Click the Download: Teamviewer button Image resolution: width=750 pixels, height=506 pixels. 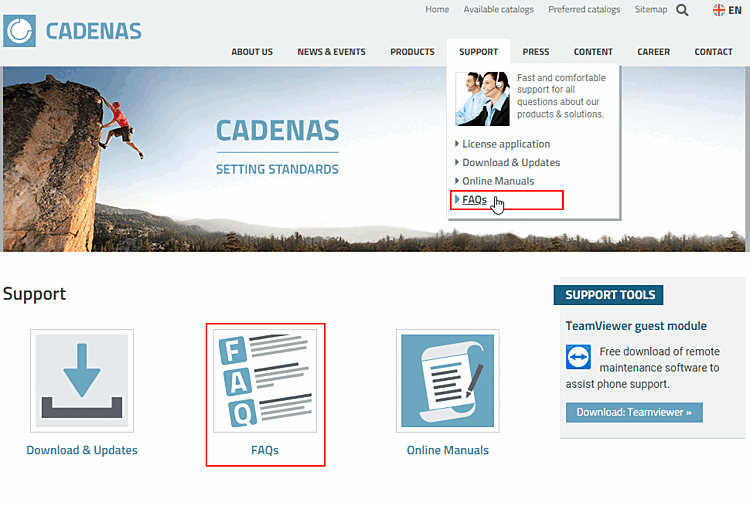pyautogui.click(x=634, y=412)
